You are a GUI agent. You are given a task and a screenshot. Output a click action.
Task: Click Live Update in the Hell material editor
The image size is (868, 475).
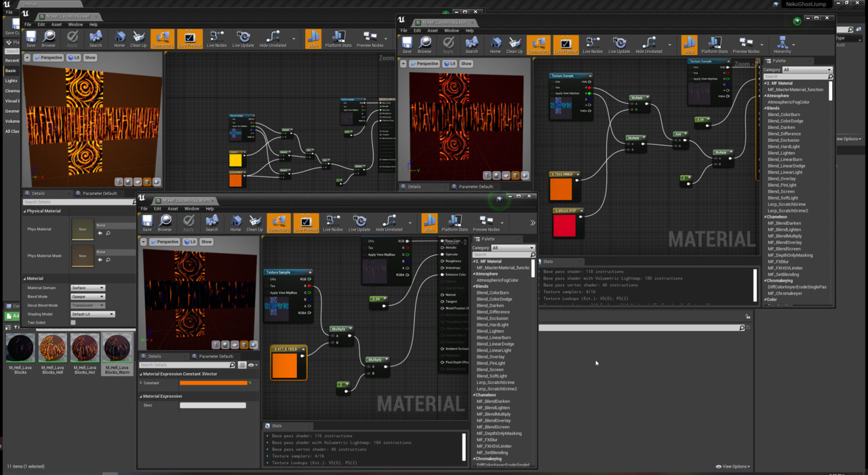point(243,39)
